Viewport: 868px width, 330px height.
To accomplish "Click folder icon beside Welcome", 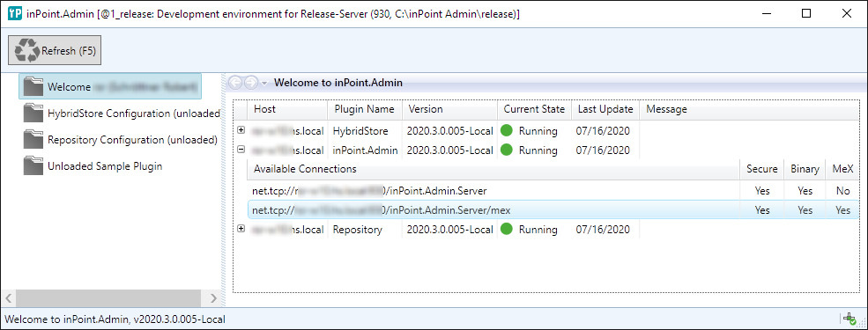I will click(33, 86).
